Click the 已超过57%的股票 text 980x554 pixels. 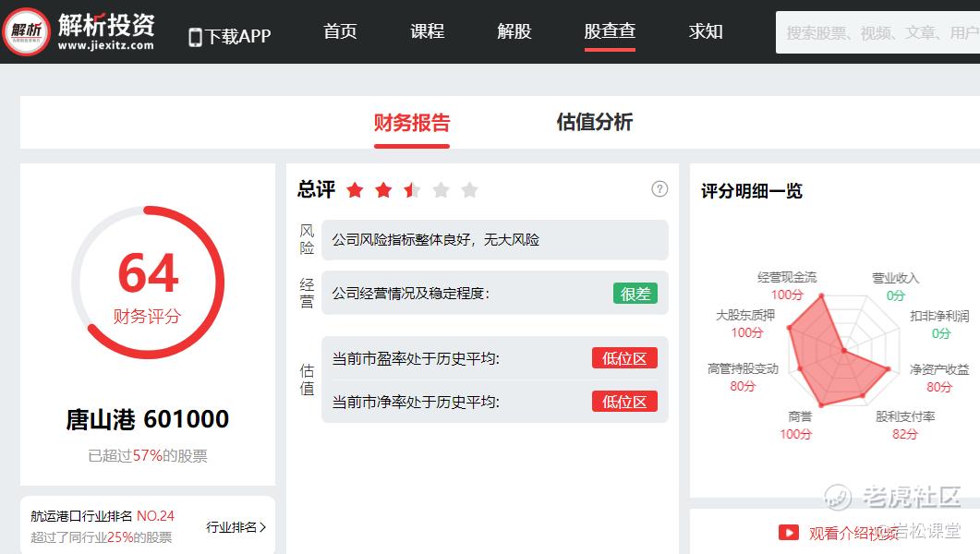click(x=148, y=456)
